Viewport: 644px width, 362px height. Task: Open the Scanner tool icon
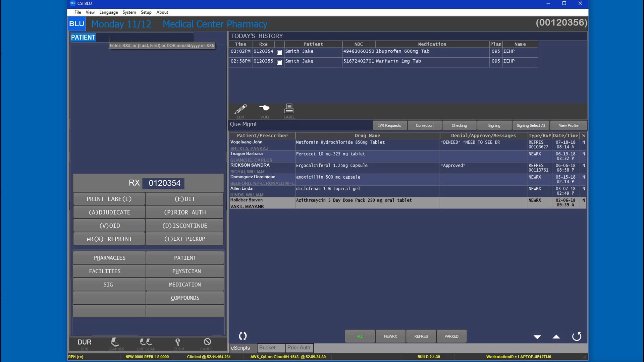[115, 342]
